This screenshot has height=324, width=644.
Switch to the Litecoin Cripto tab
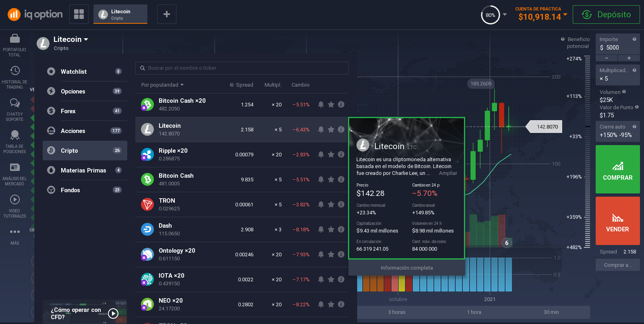click(120, 15)
